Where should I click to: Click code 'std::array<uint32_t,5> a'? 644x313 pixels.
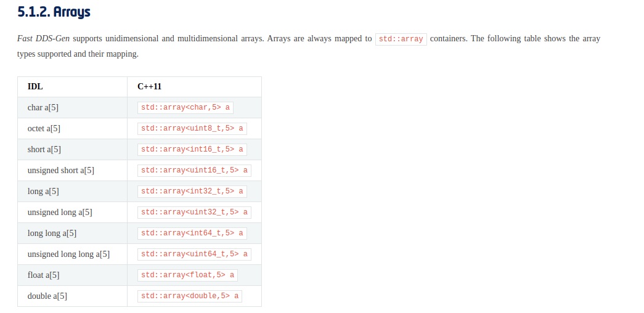click(x=194, y=213)
